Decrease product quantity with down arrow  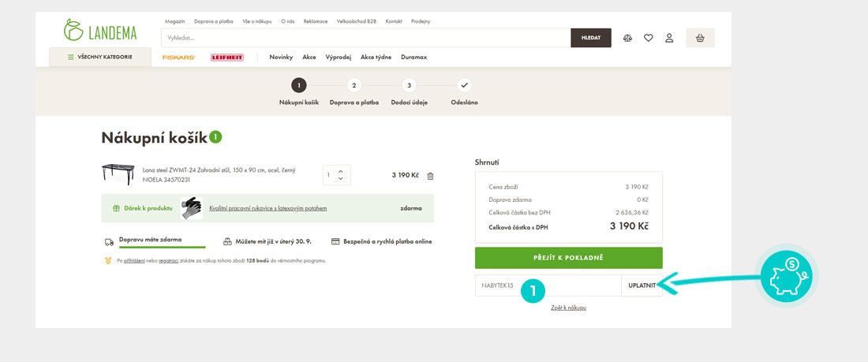pyautogui.click(x=340, y=179)
